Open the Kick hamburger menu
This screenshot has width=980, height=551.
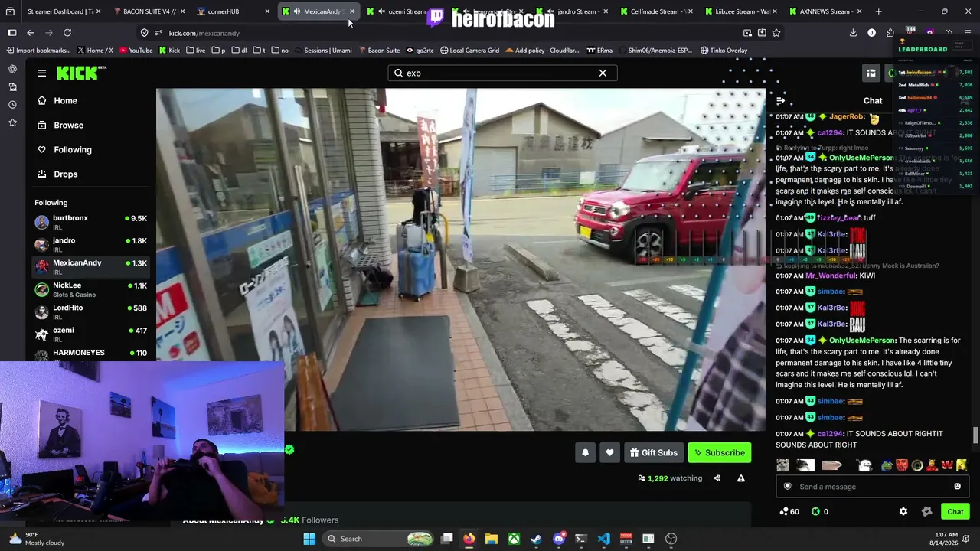tap(41, 73)
